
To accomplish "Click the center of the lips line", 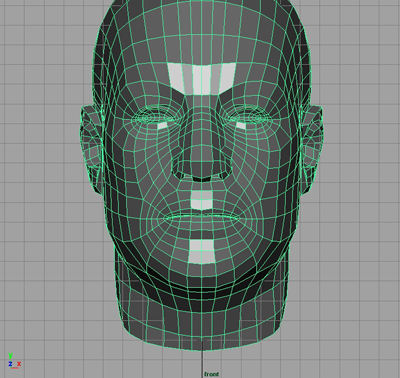I will coord(201,216).
